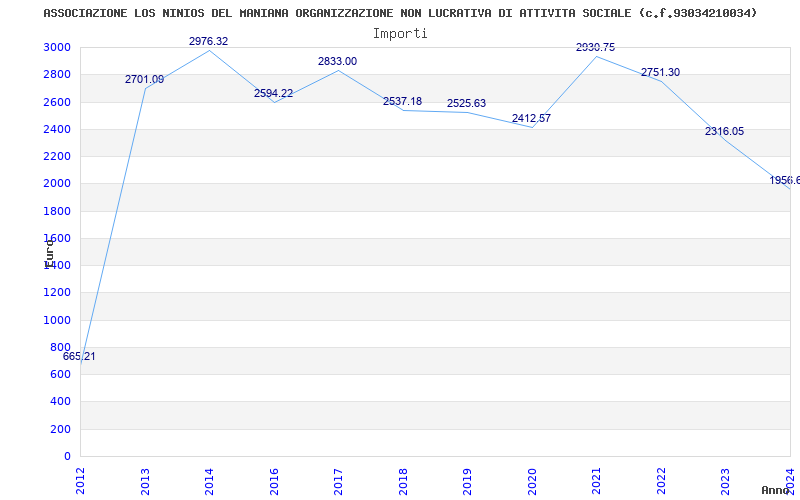Click the Importi chart title
800x500 pixels.
pyautogui.click(x=400, y=34)
